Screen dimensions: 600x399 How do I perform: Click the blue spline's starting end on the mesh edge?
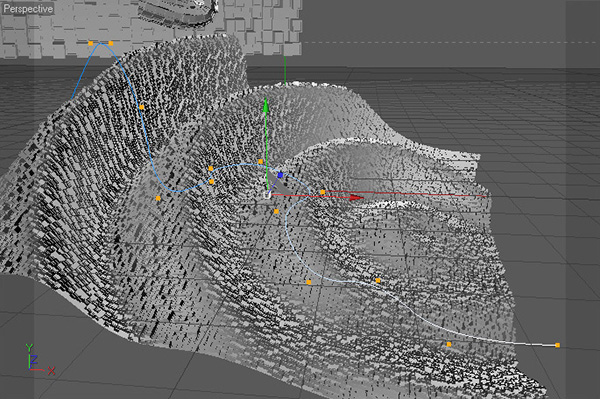tap(72, 98)
